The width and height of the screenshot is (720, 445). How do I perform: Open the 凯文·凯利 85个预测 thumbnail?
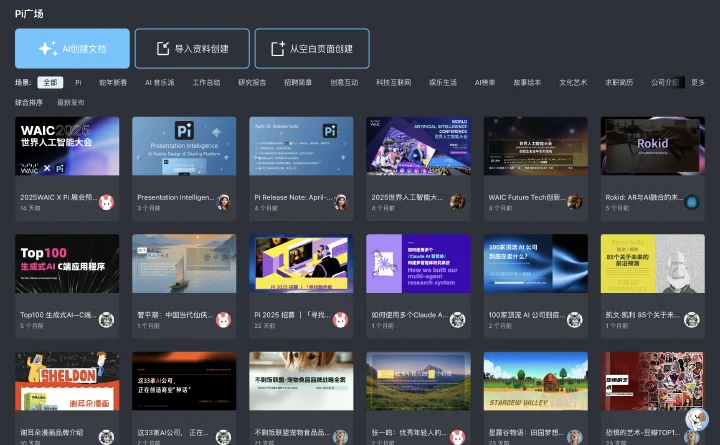point(653,264)
